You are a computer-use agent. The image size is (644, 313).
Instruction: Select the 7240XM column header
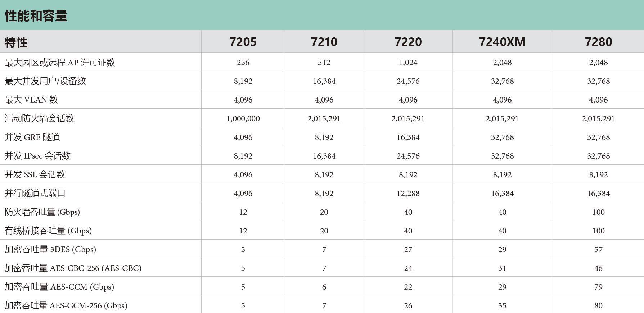[x=502, y=42]
